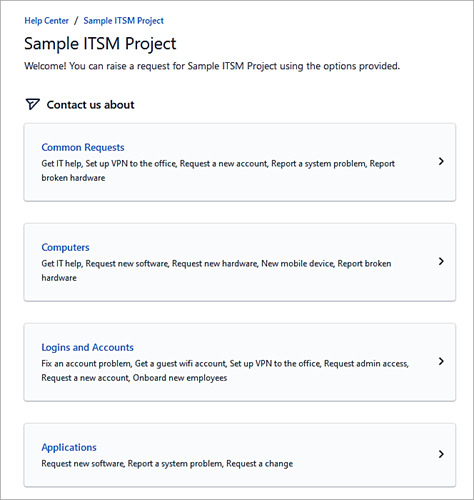Image resolution: width=474 pixels, height=500 pixels.
Task: Open the Computers category link
Action: (65, 247)
